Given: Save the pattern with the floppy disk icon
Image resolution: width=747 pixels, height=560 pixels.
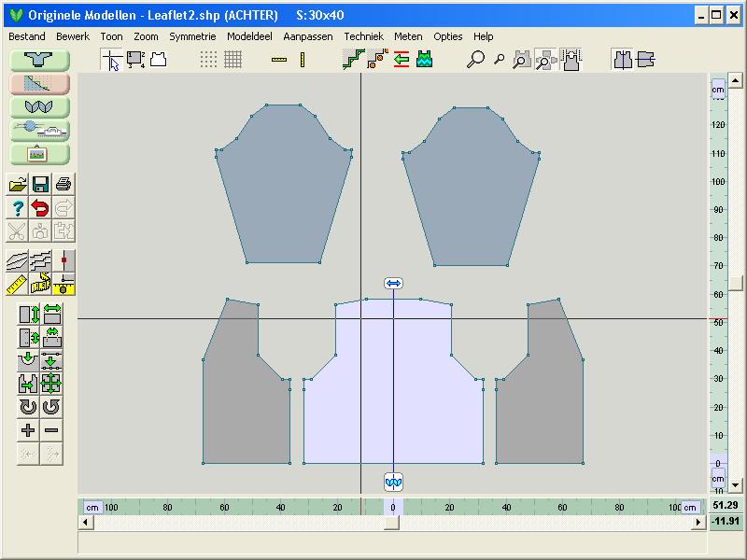Looking at the screenshot, I should click(40, 184).
